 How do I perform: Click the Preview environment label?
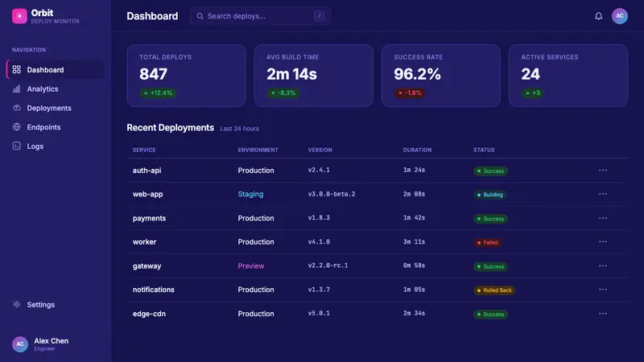click(x=251, y=266)
